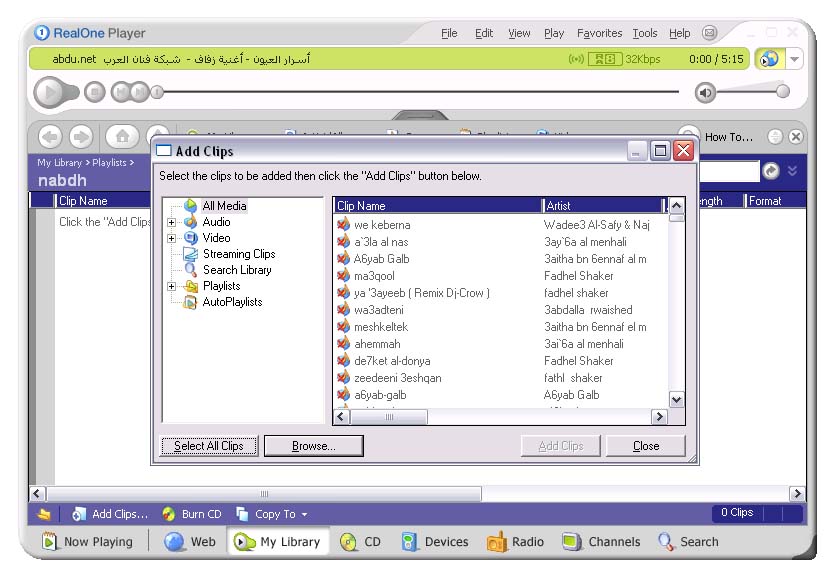Open the File menu

(449, 34)
